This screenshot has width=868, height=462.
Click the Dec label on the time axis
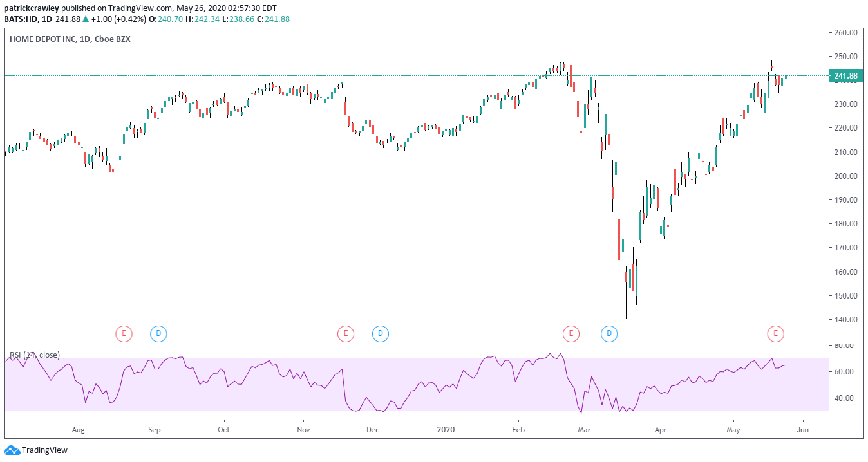[x=373, y=429]
